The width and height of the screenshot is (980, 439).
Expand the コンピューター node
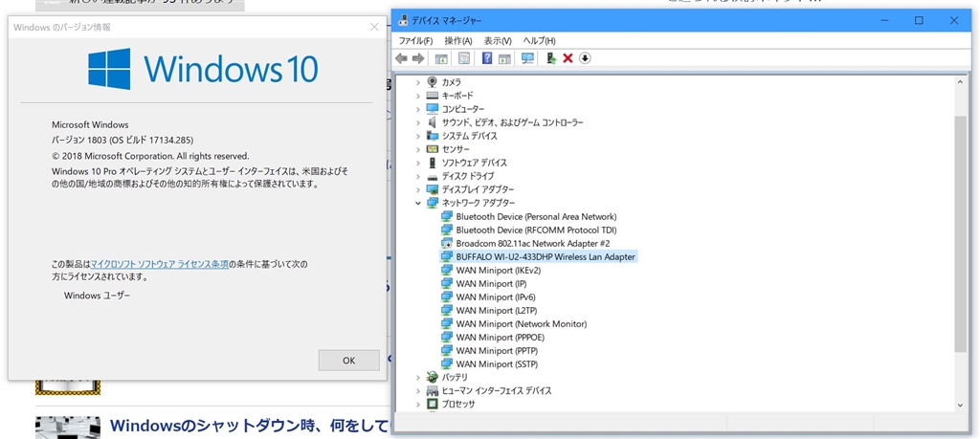(418, 109)
